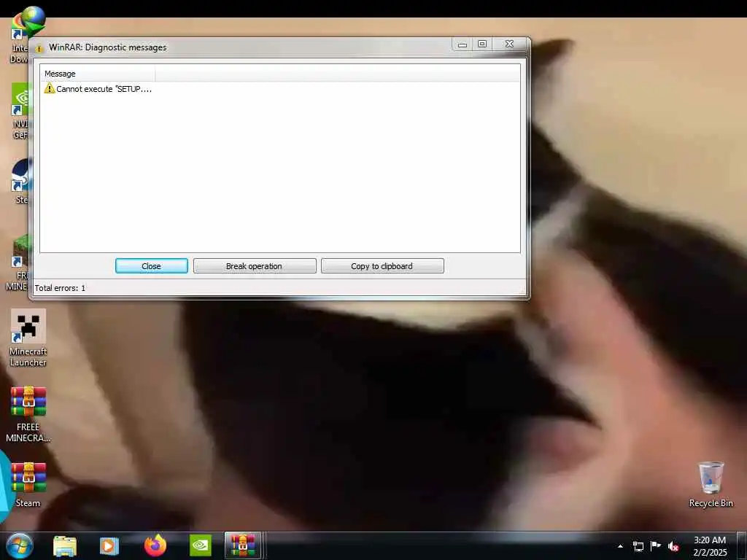The height and width of the screenshot is (560, 747).
Task: Show hidden system tray icons
Action: click(620, 546)
